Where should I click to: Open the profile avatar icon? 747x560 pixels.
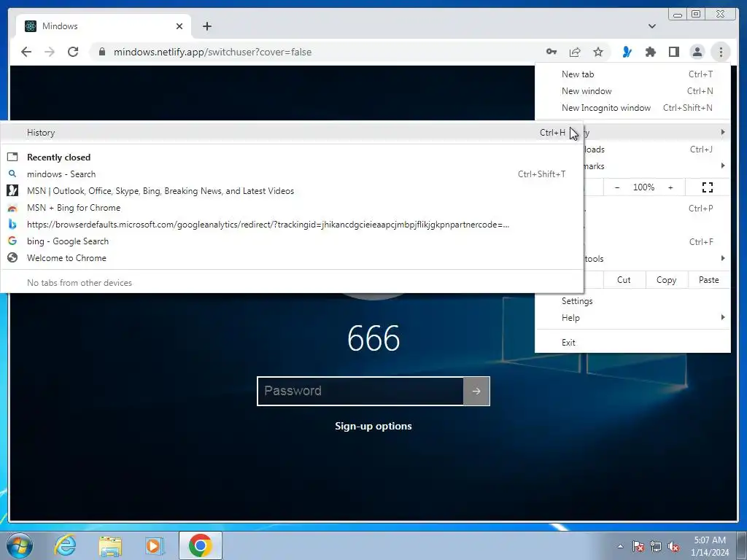[x=697, y=52]
